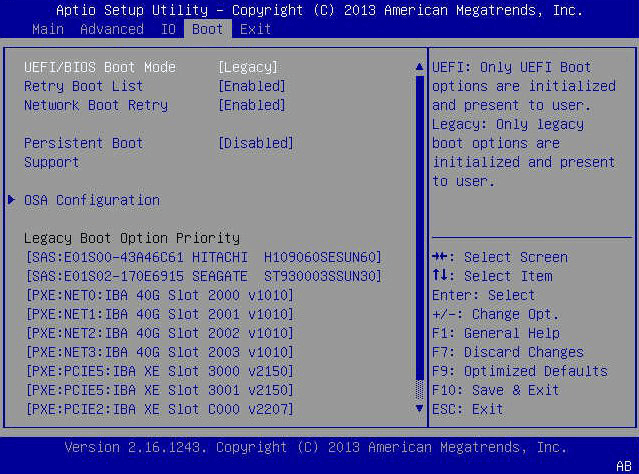Open the Main tab

tap(41, 29)
